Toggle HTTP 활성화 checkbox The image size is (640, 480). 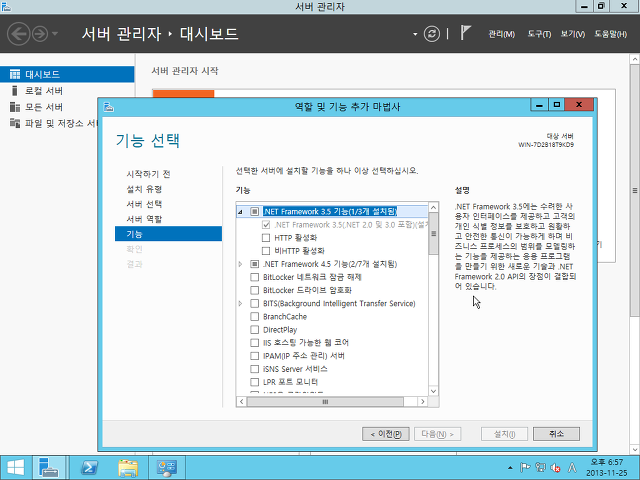[266, 238]
